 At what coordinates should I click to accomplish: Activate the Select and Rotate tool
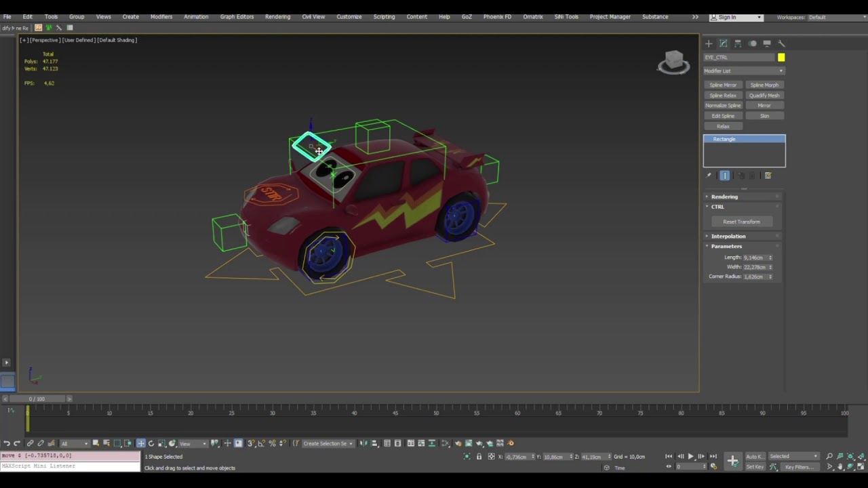click(x=151, y=443)
